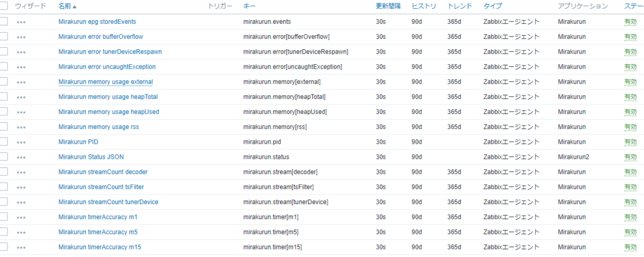Open item Mirakurun PID
Image resolution: width=644 pixels, height=257 pixels.
(x=79, y=142)
